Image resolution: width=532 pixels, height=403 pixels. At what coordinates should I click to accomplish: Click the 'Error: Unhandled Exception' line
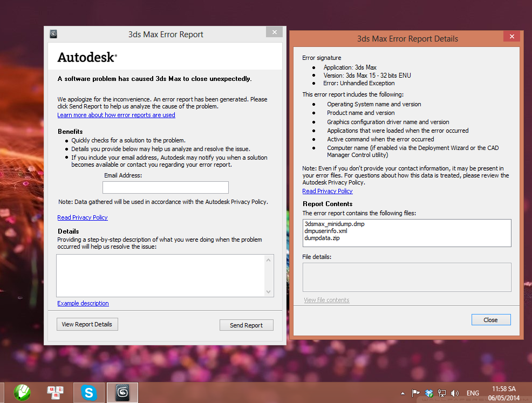pos(359,83)
